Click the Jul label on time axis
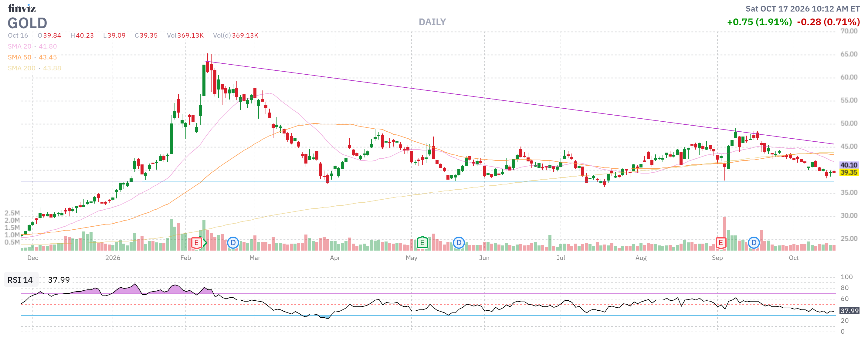Screen dimensions: 868x341 click(x=561, y=258)
